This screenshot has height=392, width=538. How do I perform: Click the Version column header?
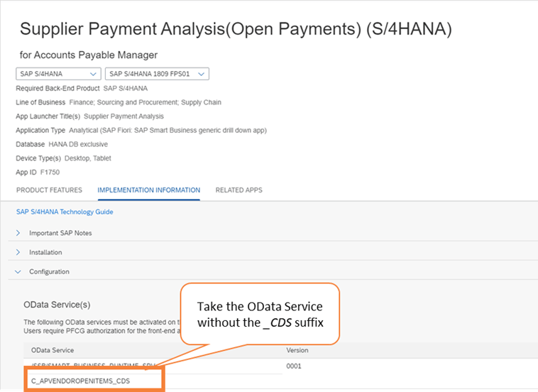pyautogui.click(x=297, y=350)
